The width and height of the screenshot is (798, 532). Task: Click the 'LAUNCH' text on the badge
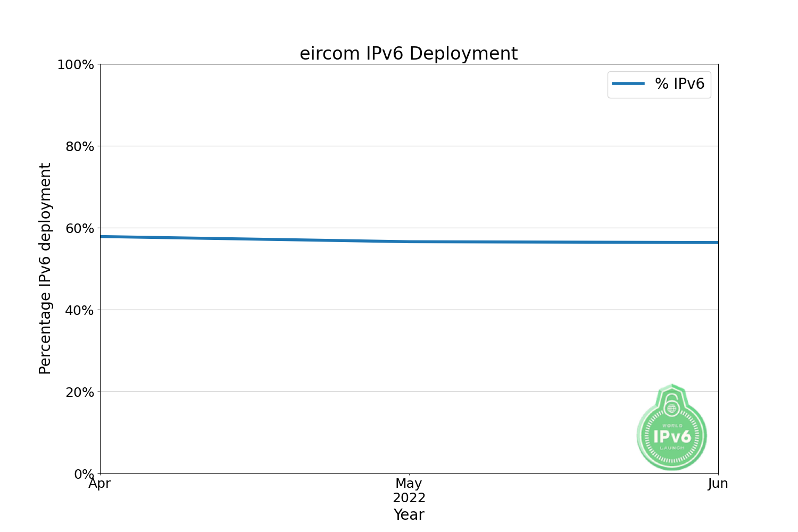[672, 448]
